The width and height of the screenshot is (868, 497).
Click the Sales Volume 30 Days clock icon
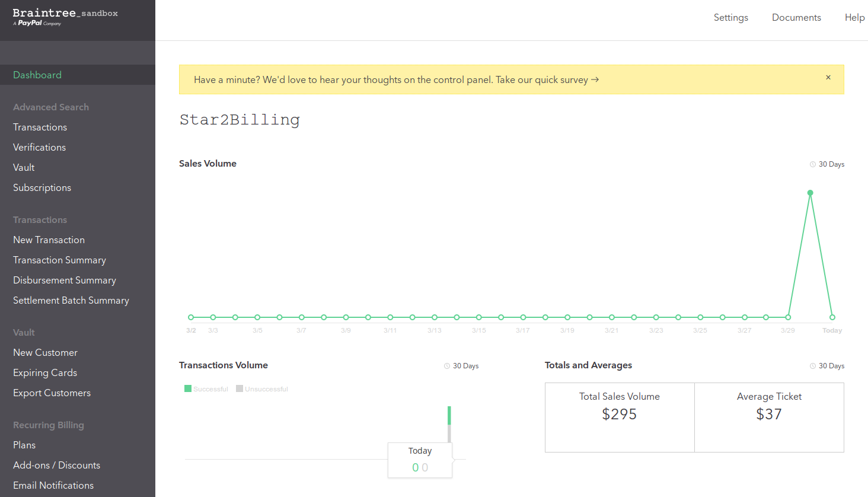tap(813, 164)
